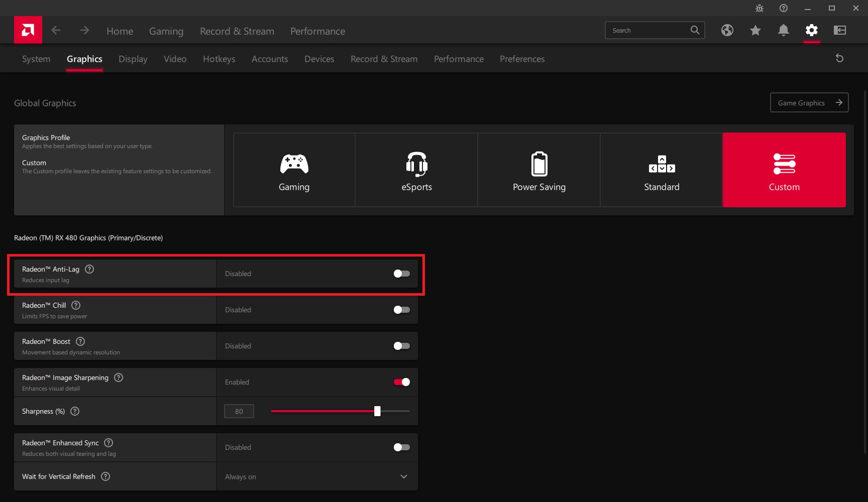Enable Radeon Chill toggle
The image size is (868, 502).
tap(402, 310)
